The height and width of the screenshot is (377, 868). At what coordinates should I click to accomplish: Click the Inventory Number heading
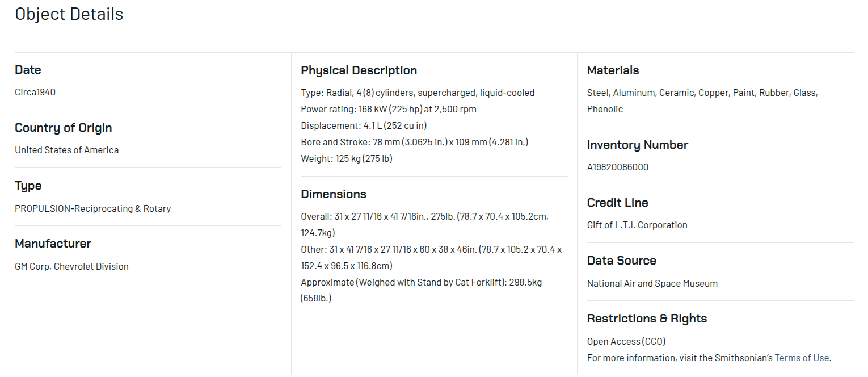(637, 145)
